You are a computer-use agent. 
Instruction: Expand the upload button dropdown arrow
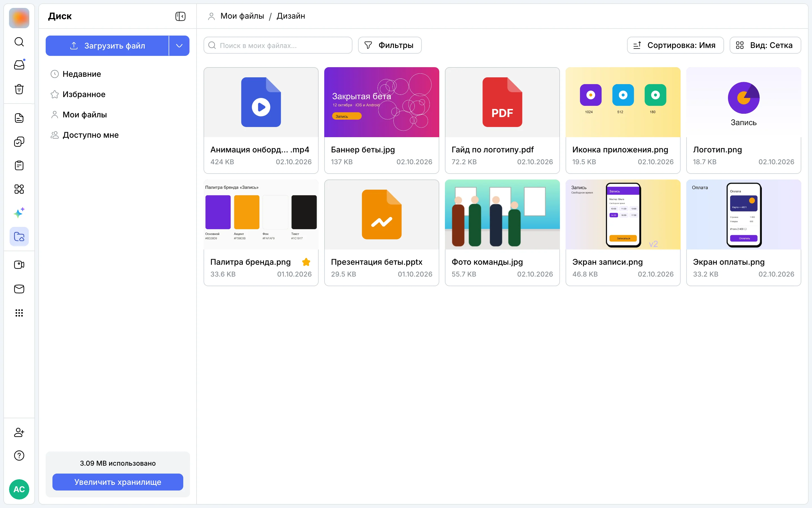tap(179, 46)
